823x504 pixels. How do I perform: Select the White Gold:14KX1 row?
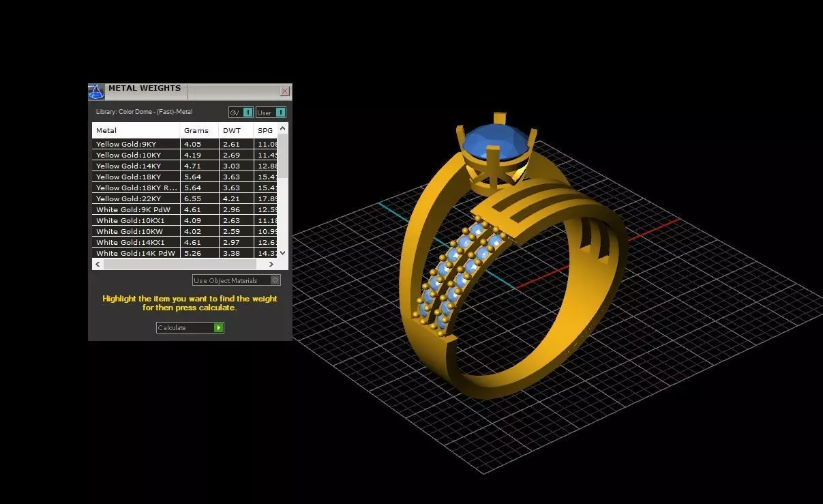coord(185,242)
